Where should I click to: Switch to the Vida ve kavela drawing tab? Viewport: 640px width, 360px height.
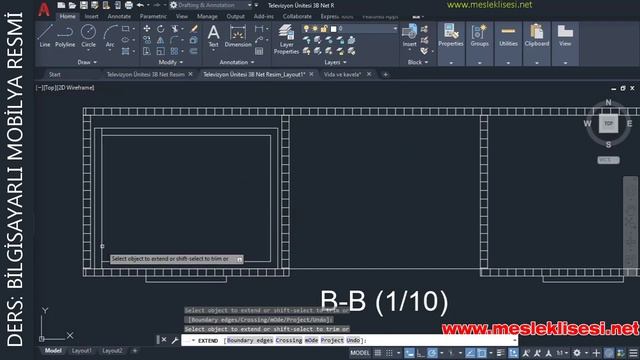(x=342, y=75)
